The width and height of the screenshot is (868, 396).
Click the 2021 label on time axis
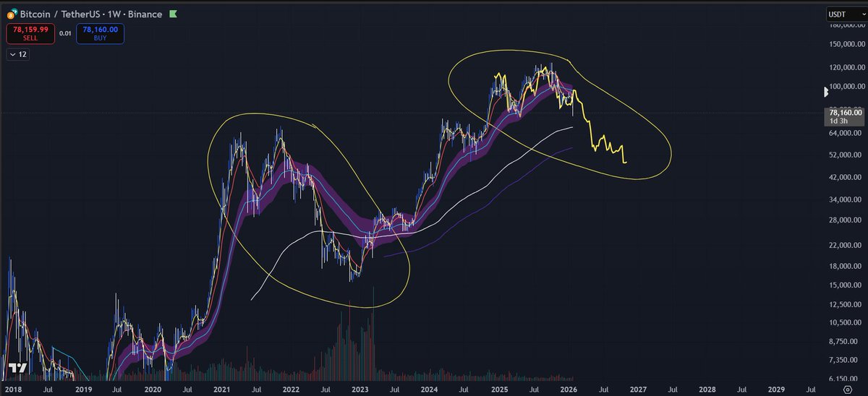pyautogui.click(x=221, y=389)
